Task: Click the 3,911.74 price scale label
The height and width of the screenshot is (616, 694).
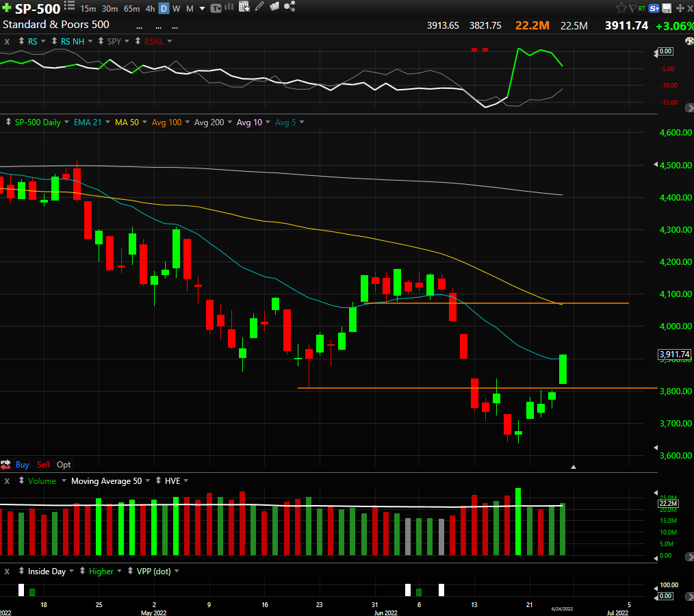Action: [675, 354]
